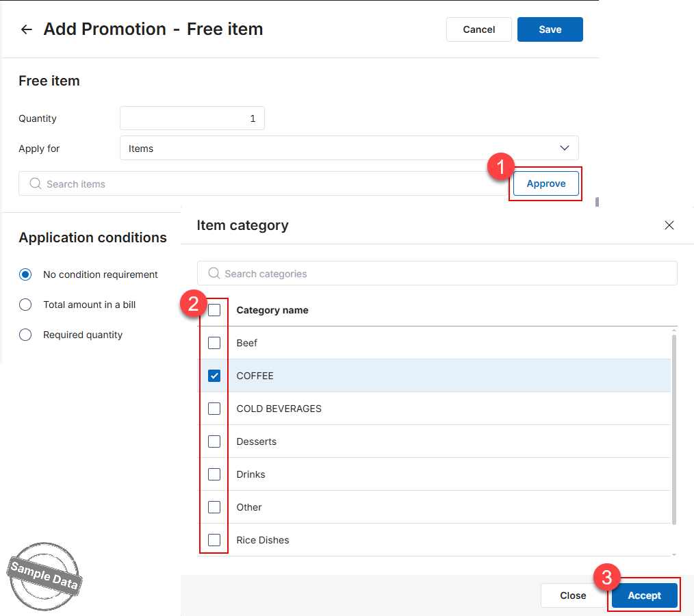
Task: Check the Beef category checkbox
Action: pyautogui.click(x=214, y=343)
